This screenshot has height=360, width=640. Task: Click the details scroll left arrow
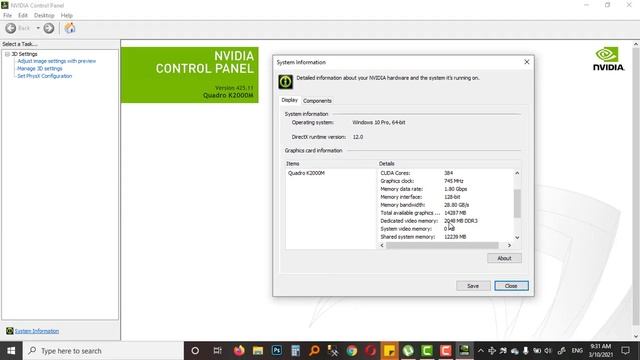(382, 245)
